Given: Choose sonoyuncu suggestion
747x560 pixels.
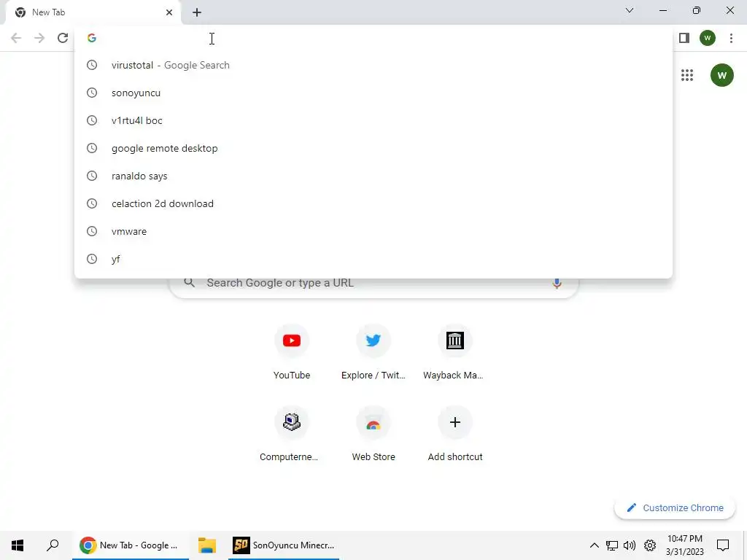Looking at the screenshot, I should pos(373,93).
